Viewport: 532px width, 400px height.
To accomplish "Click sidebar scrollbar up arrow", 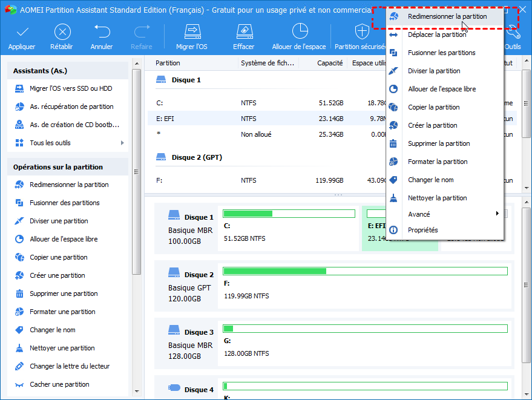I will (x=137, y=64).
